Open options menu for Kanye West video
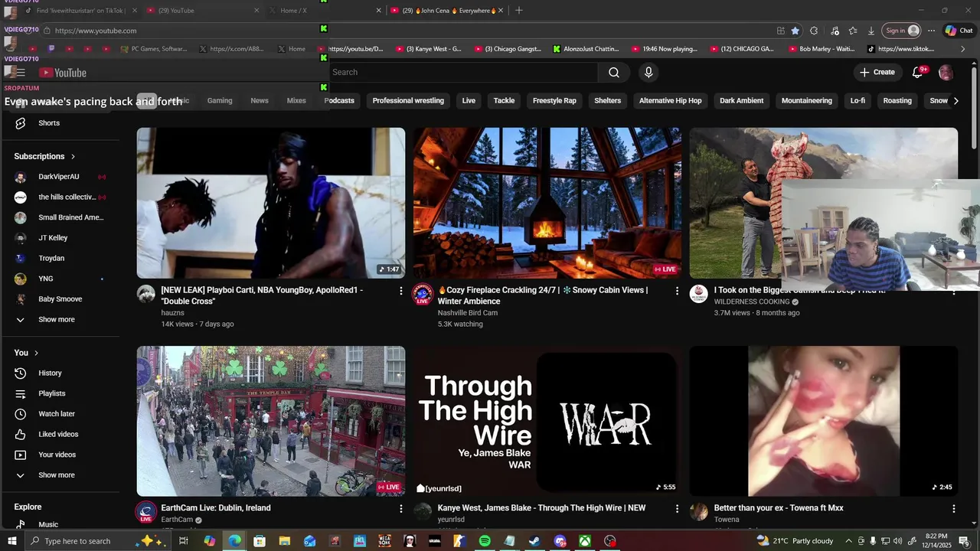This screenshot has height=551, width=980. 677,508
